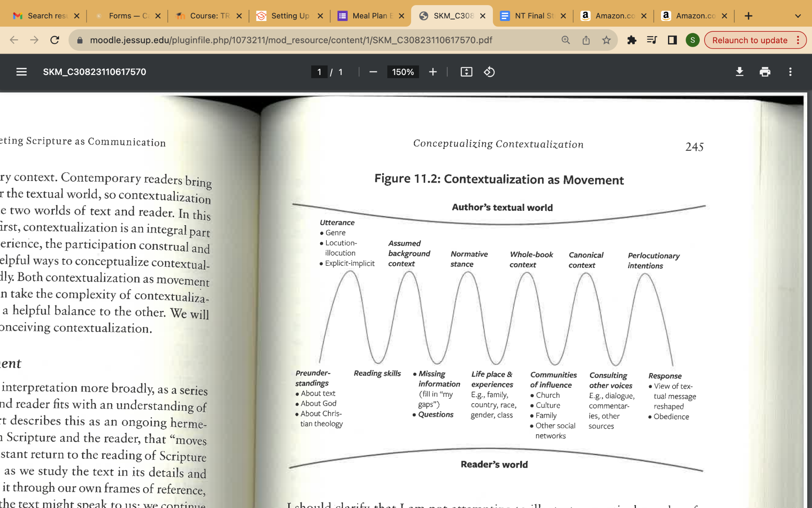Download the PDF file
Screen dimensions: 812x508
739,72
